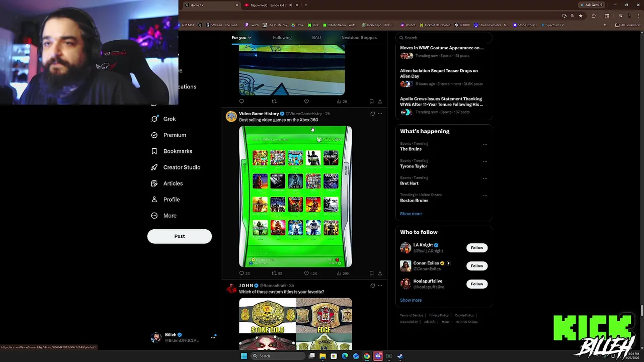644x362 pixels.
Task: Open the Windows Start menu
Action: 244,356
